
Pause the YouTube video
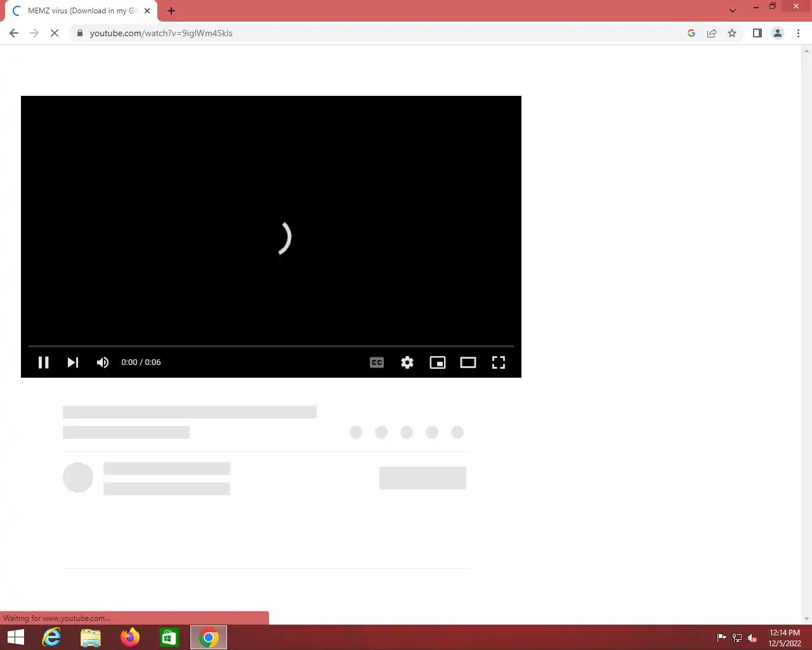(x=44, y=362)
